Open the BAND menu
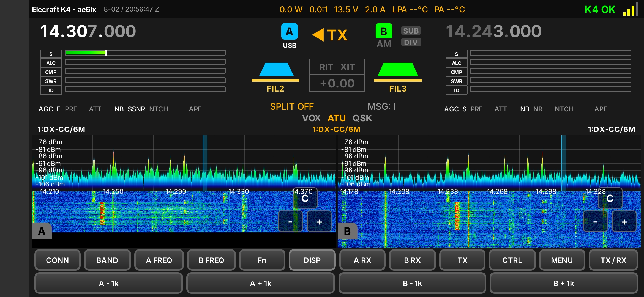Image resolution: width=644 pixels, height=297 pixels. tap(107, 260)
